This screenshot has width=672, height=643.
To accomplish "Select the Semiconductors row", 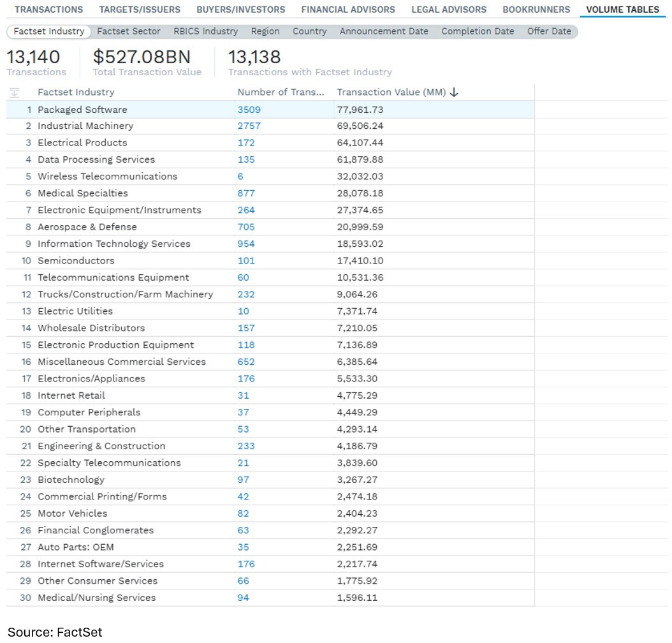I will point(76,261).
